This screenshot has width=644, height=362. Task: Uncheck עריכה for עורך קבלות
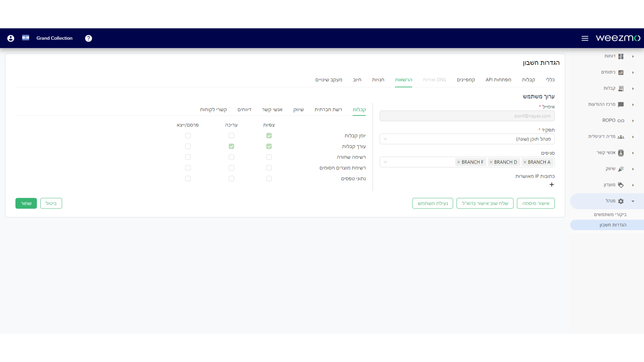tap(231, 146)
